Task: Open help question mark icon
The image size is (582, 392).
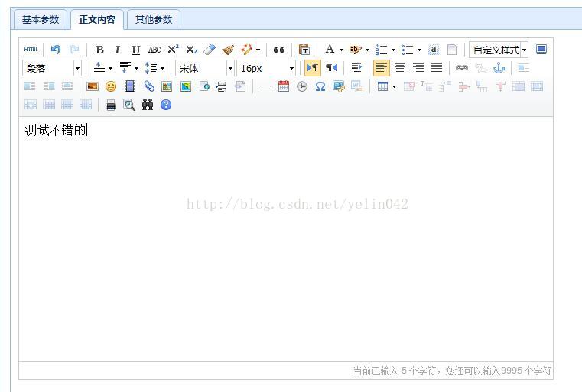Action: tap(166, 105)
